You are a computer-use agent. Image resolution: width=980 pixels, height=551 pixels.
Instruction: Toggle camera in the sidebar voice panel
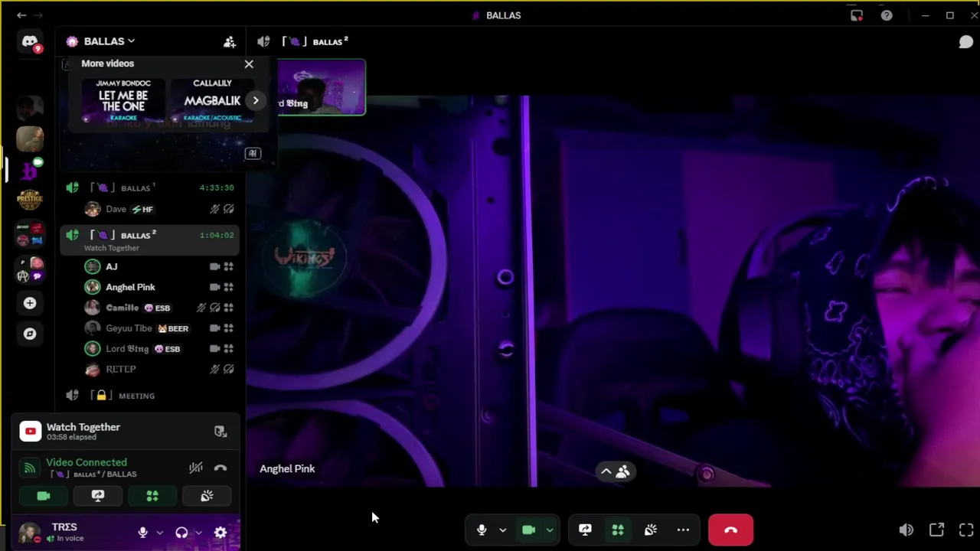click(x=44, y=496)
